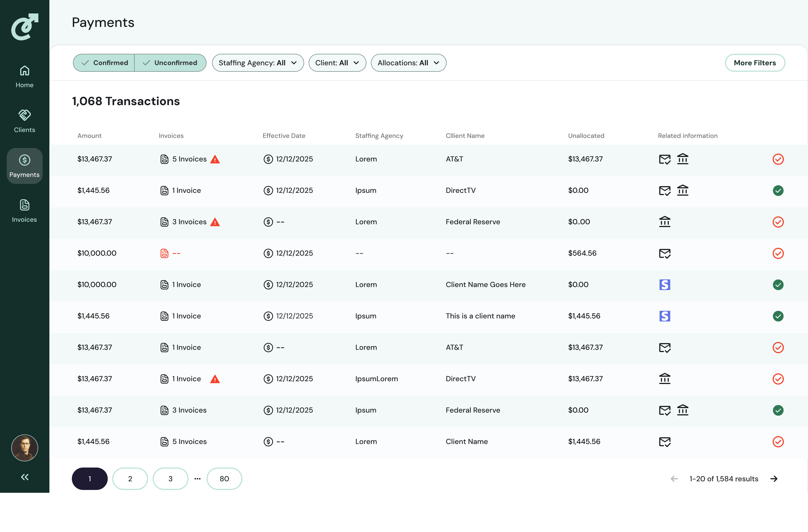The height and width of the screenshot is (532, 808).
Task: Toggle the green check for Client Name Goes Here
Action: (778, 285)
